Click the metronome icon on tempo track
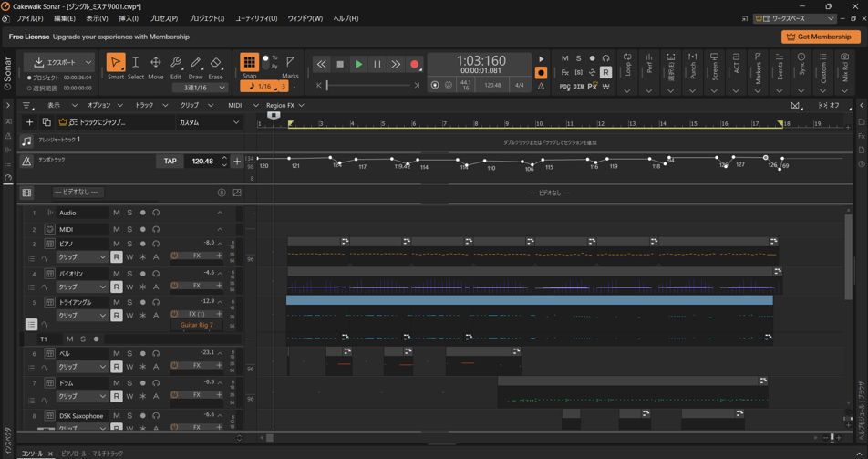The height and width of the screenshot is (459, 868). pyautogui.click(x=26, y=161)
